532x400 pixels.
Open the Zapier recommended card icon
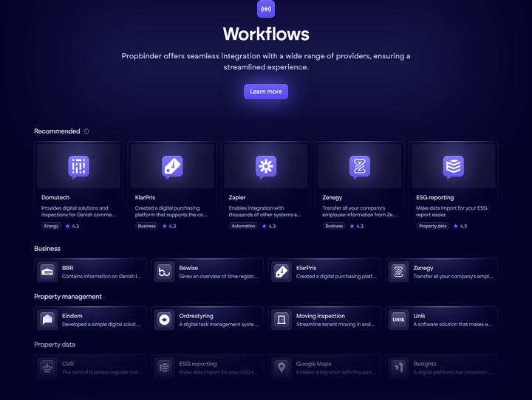coord(266,167)
